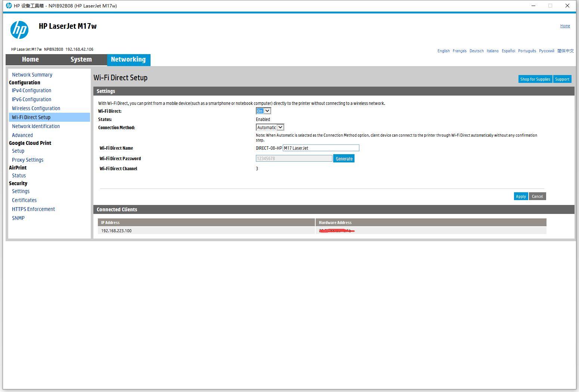Open the Support page
Viewport: 579px width, 392px height.
562,79
